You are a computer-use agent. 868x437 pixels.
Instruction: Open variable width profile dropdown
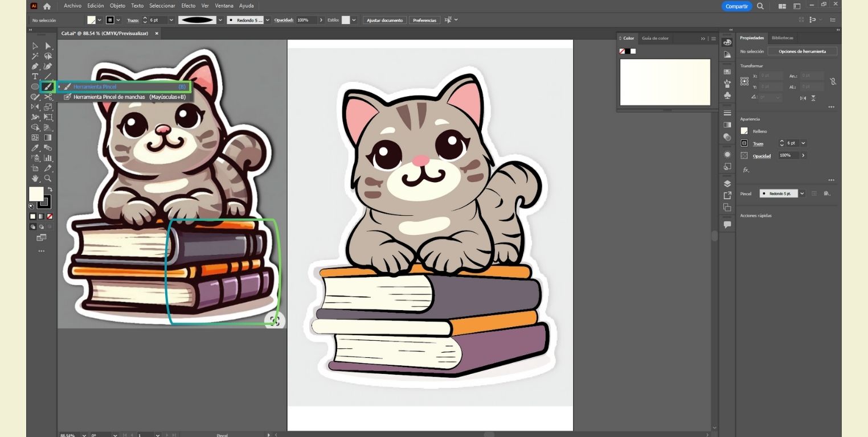point(220,20)
